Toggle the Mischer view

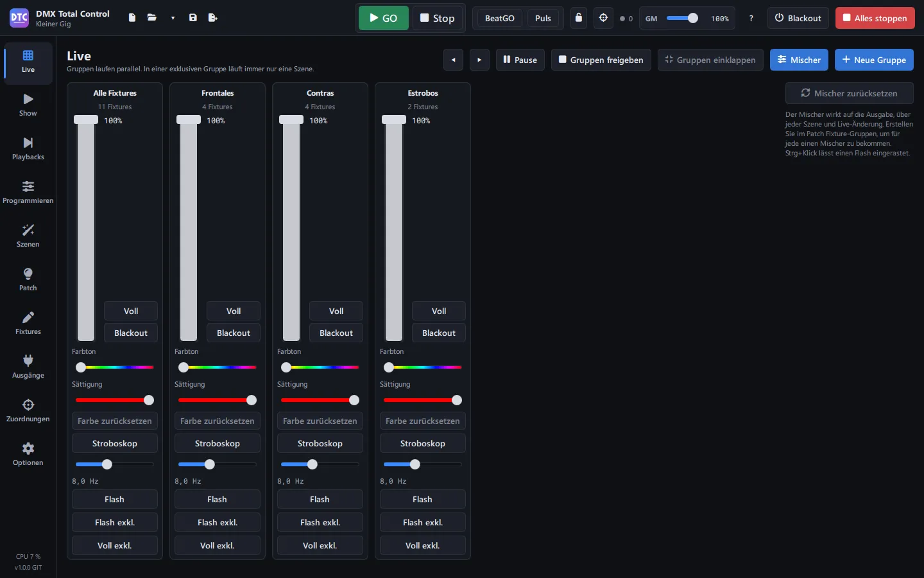tap(799, 60)
